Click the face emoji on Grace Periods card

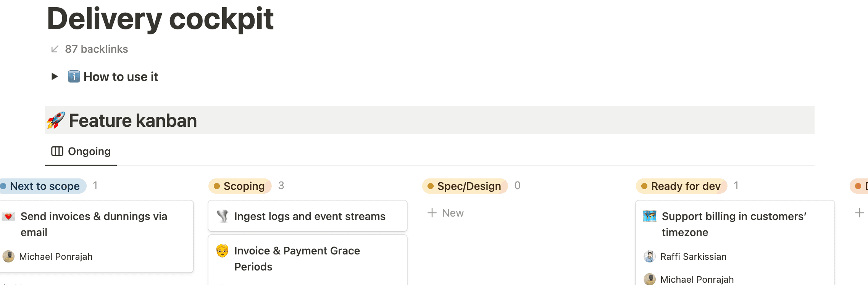pyautogui.click(x=222, y=251)
